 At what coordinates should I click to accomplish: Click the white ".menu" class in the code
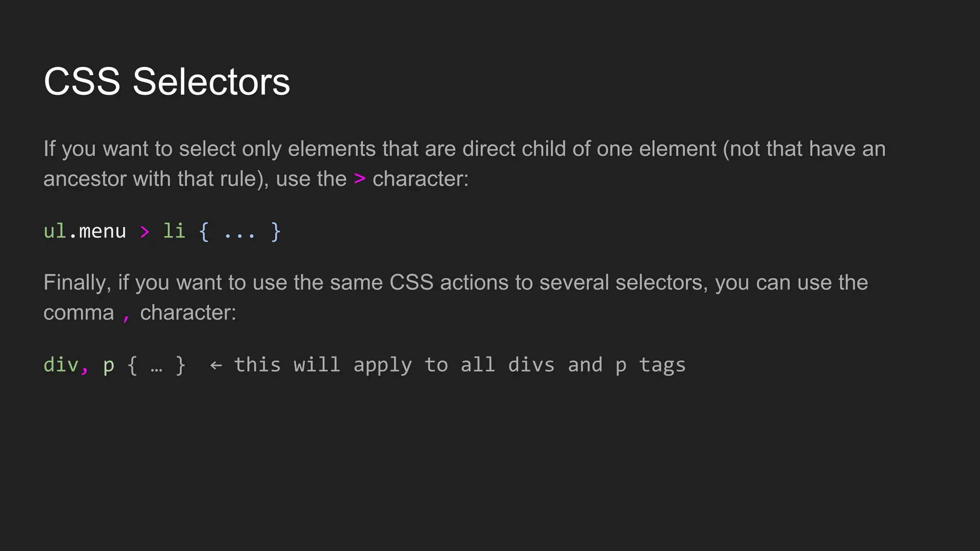(x=97, y=231)
